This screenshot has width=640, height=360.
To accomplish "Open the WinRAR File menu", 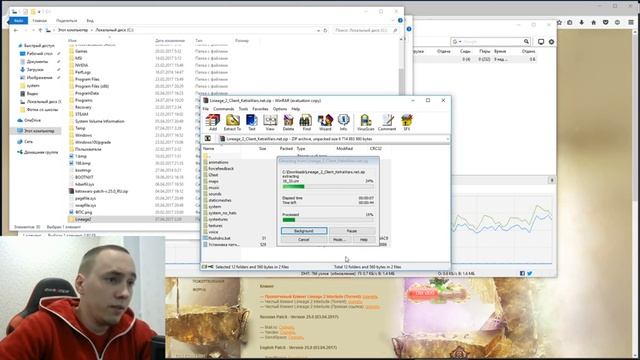I will (206, 109).
